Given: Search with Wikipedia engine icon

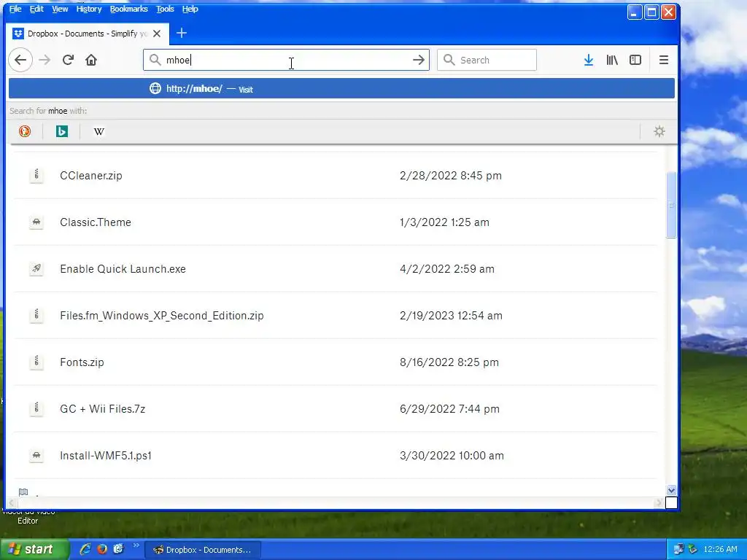Looking at the screenshot, I should [x=99, y=131].
